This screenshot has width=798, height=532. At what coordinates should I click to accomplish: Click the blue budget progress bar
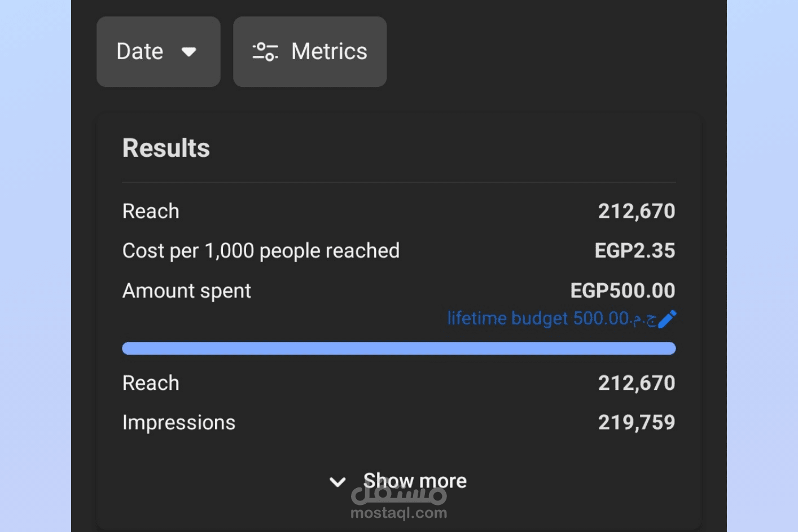click(398, 349)
